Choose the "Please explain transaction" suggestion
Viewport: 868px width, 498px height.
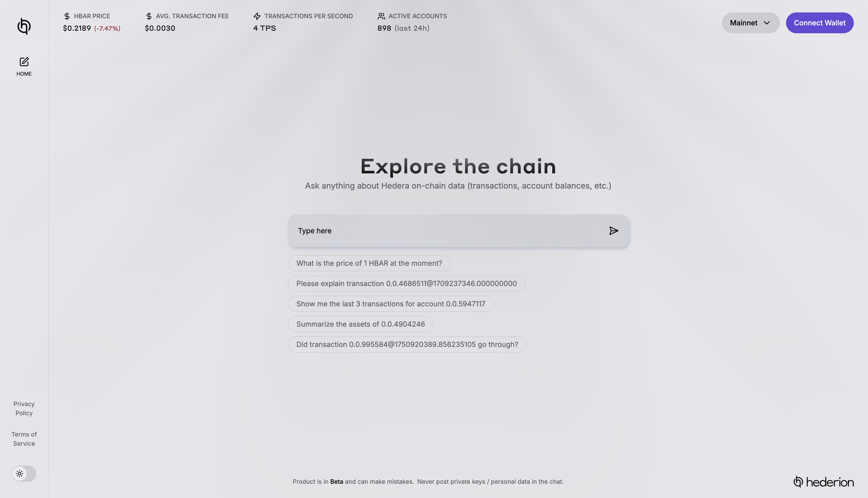pyautogui.click(x=406, y=284)
